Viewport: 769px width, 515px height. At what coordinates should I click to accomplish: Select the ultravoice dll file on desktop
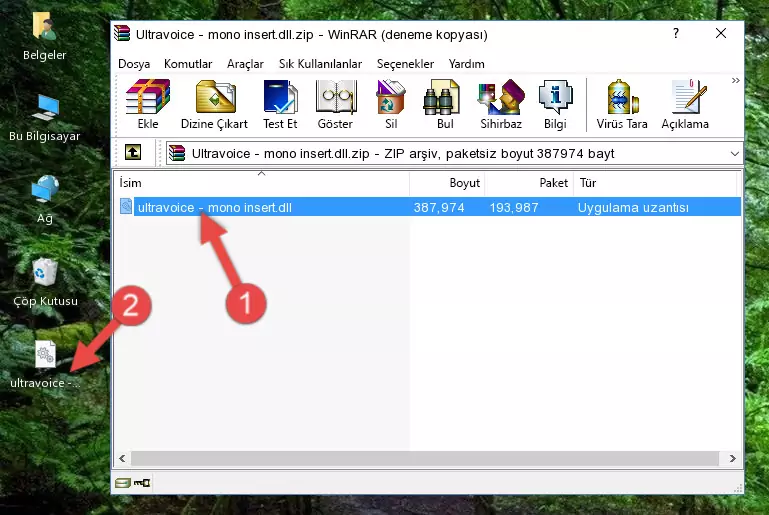(x=45, y=364)
